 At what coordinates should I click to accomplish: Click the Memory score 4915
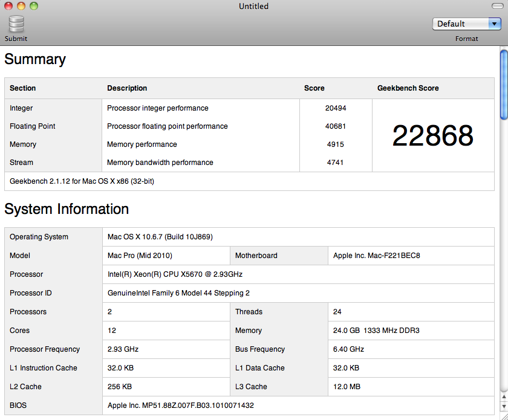pos(335,144)
